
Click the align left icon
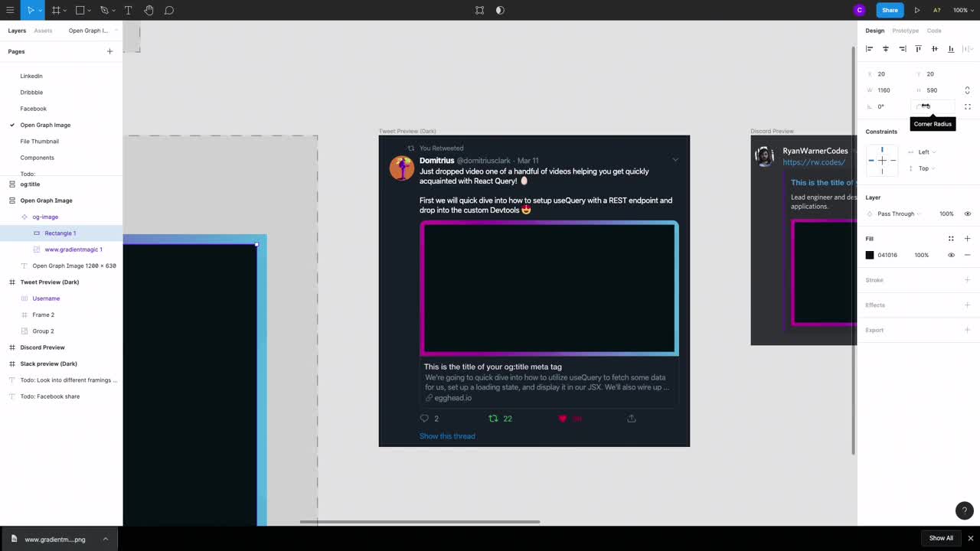tap(869, 48)
